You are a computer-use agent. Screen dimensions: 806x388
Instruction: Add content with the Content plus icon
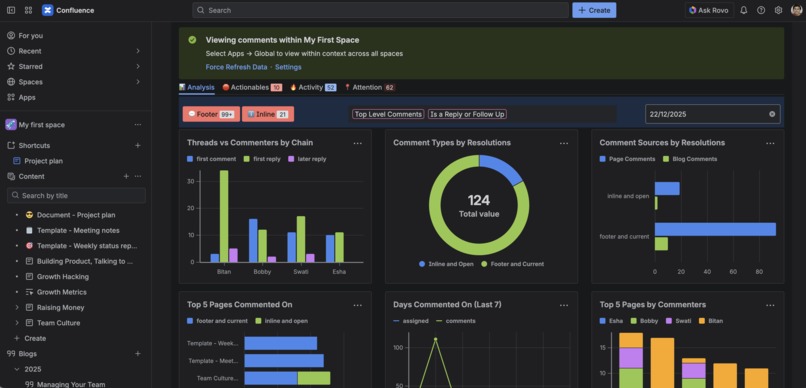(126, 176)
